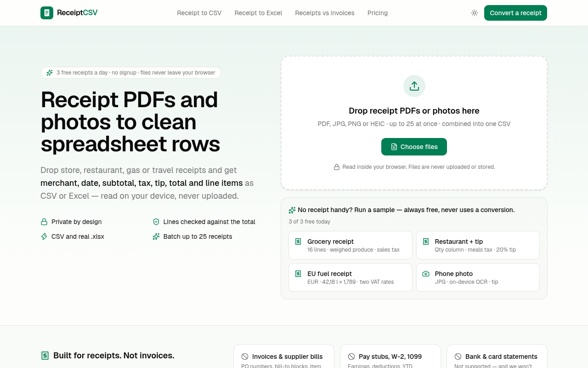Click the '3 free receipts a day' badge
The width and height of the screenshot is (588, 368).
tap(131, 73)
